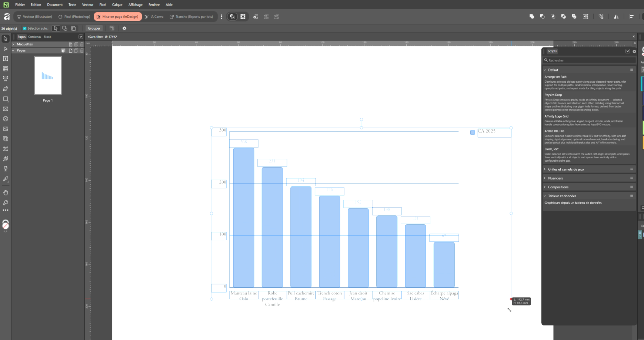
Task: Expand the Nuanciers scripts category
Action: coord(545,178)
